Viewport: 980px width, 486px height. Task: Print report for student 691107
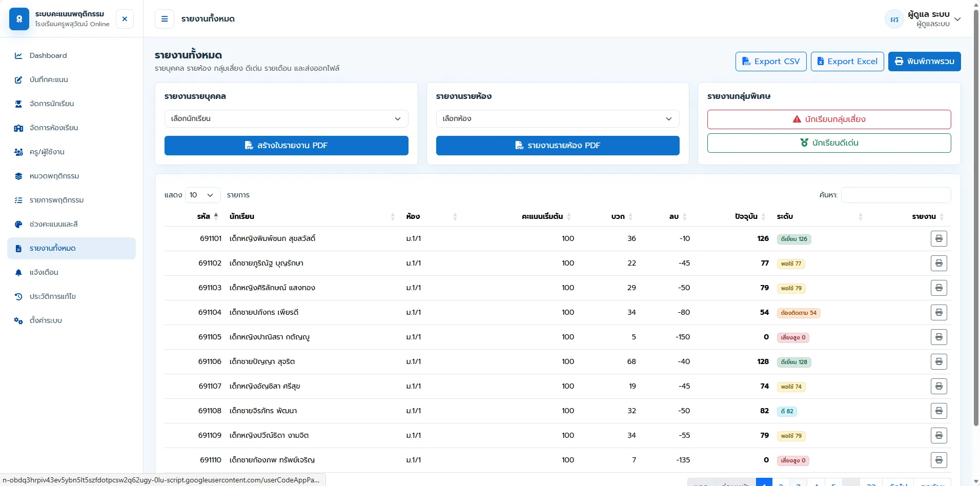point(938,386)
